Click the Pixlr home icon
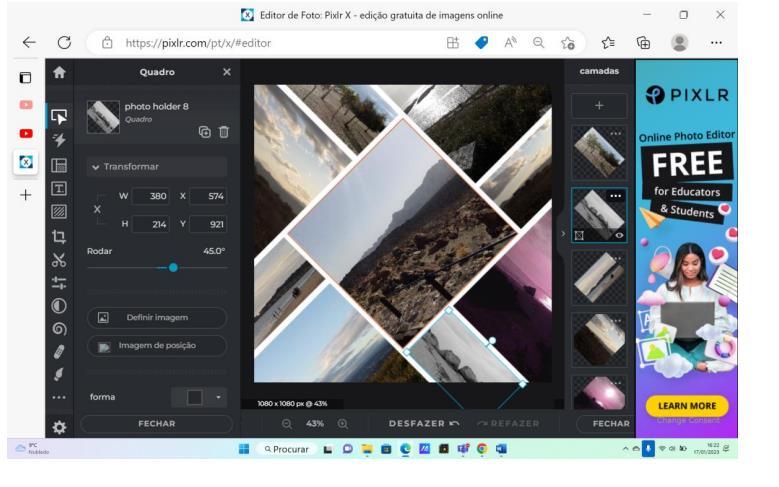Image resolution: width=779 pixels, height=487 pixels. pyautogui.click(x=58, y=72)
